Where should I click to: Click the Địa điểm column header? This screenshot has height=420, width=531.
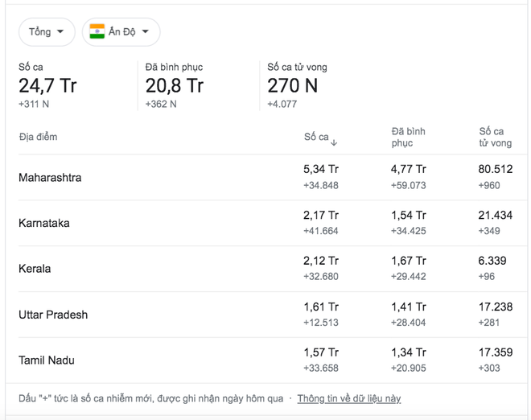[38, 137]
